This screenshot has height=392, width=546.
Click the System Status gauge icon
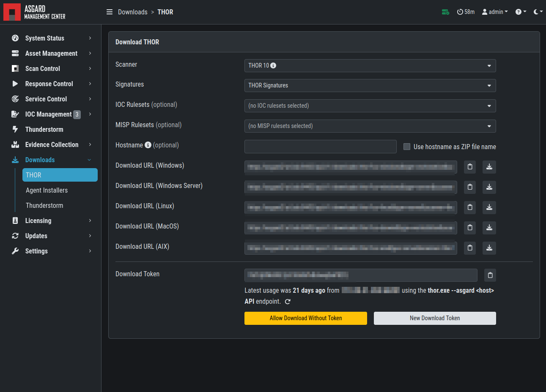tap(15, 38)
